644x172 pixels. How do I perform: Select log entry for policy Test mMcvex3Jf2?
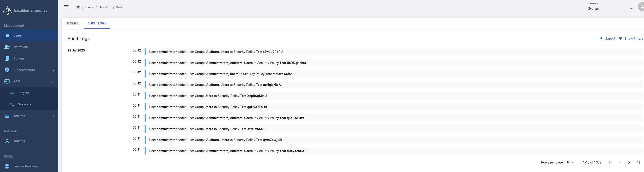click(x=394, y=74)
